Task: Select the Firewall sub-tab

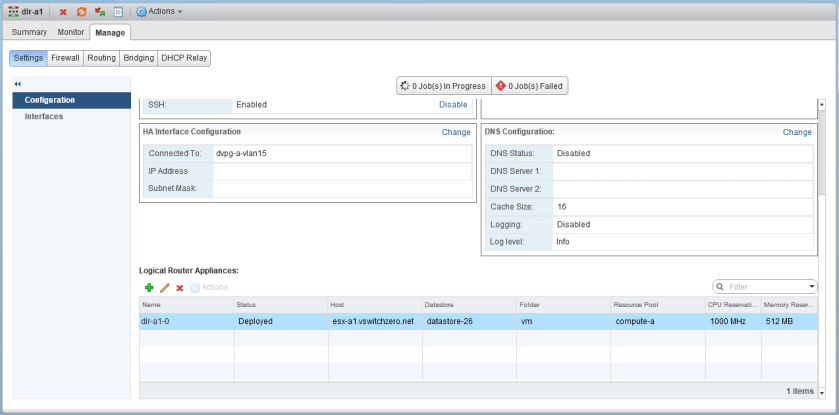Action: tap(65, 58)
